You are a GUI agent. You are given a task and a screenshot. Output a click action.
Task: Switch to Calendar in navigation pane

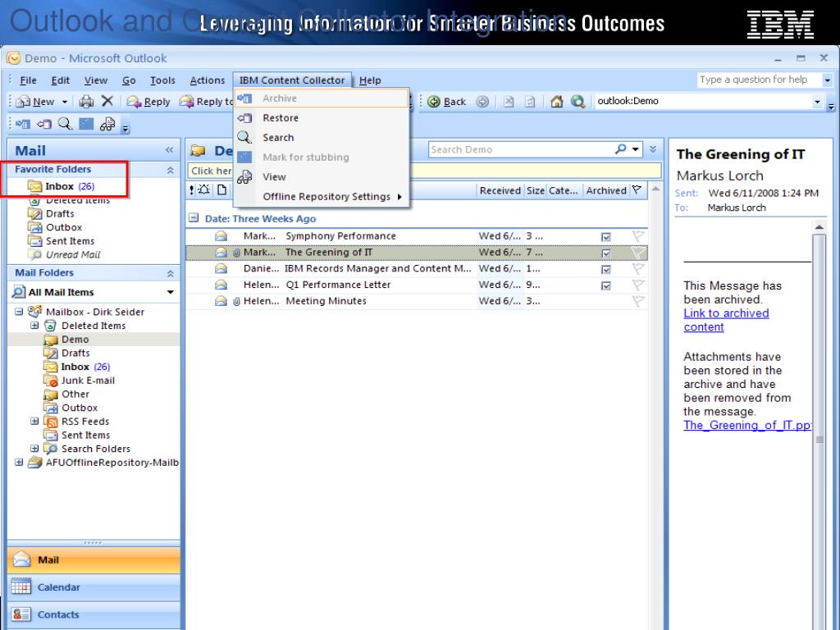[x=94, y=587]
